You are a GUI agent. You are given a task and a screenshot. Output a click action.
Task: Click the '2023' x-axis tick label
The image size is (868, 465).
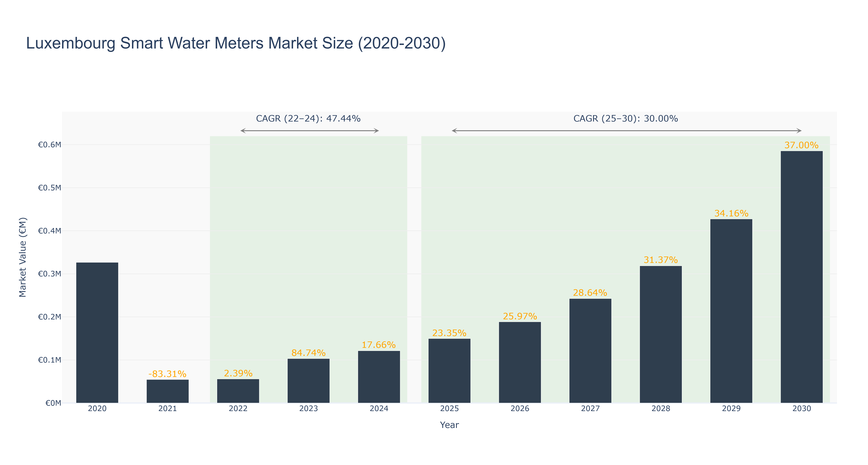(308, 409)
